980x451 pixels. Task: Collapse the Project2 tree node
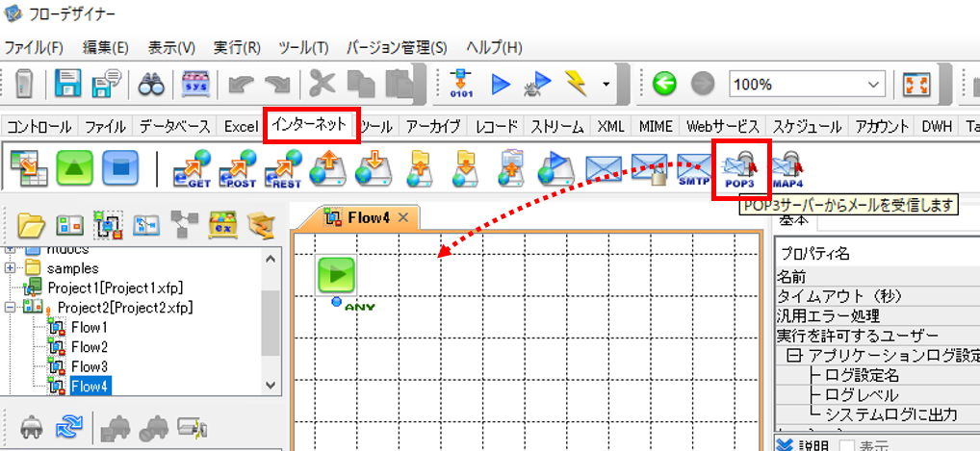(x=10, y=307)
